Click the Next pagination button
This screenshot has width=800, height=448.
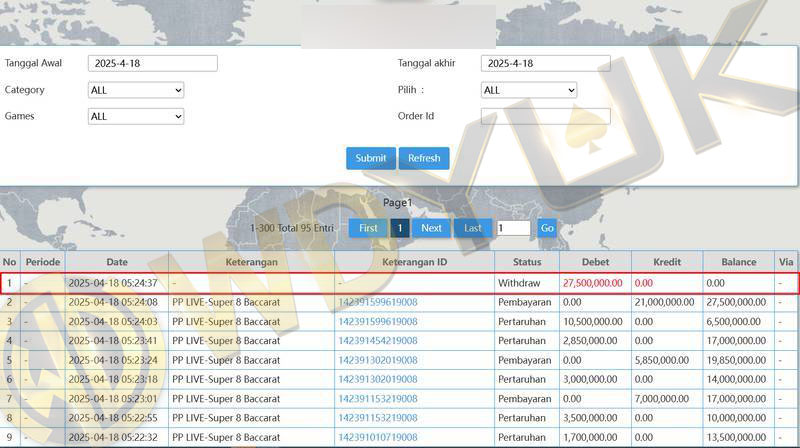431,228
